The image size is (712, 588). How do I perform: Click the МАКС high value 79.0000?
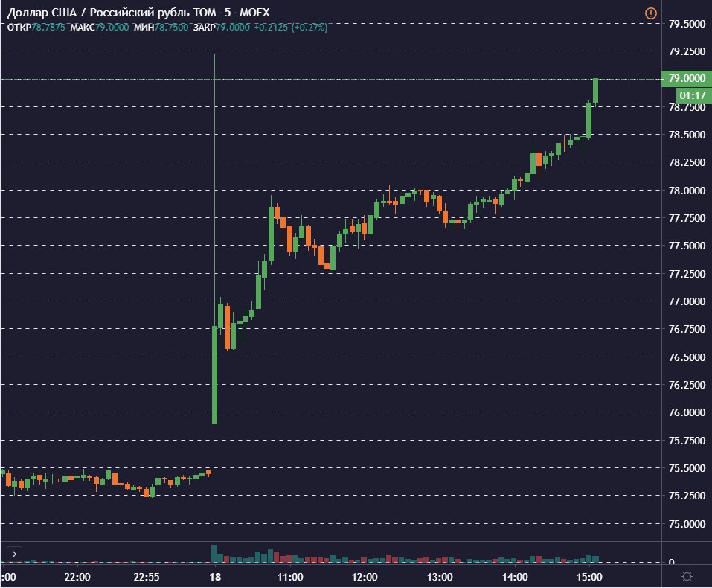112,28
